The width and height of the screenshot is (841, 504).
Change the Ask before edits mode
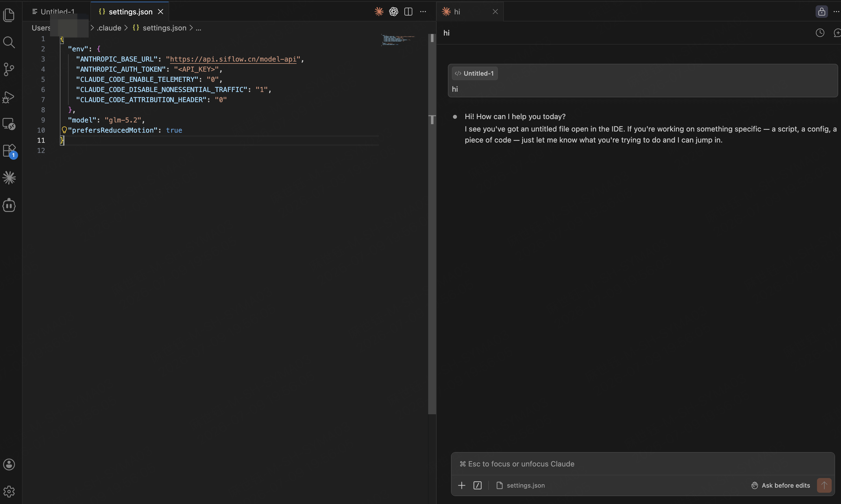780,485
